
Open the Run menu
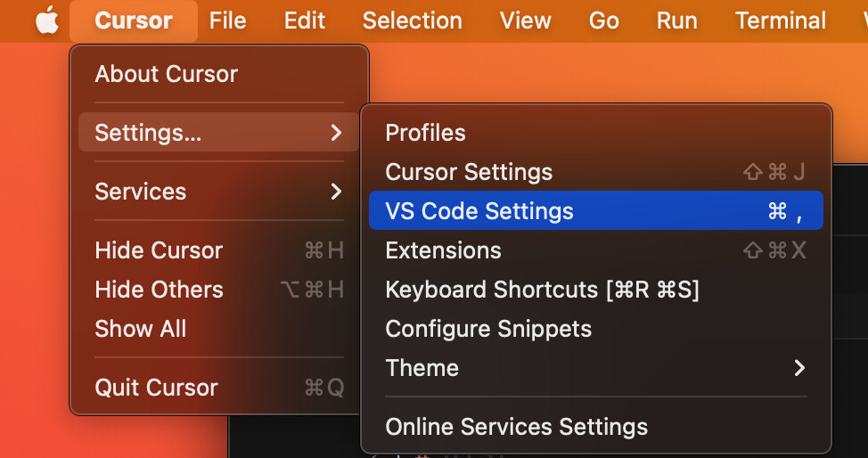677,20
